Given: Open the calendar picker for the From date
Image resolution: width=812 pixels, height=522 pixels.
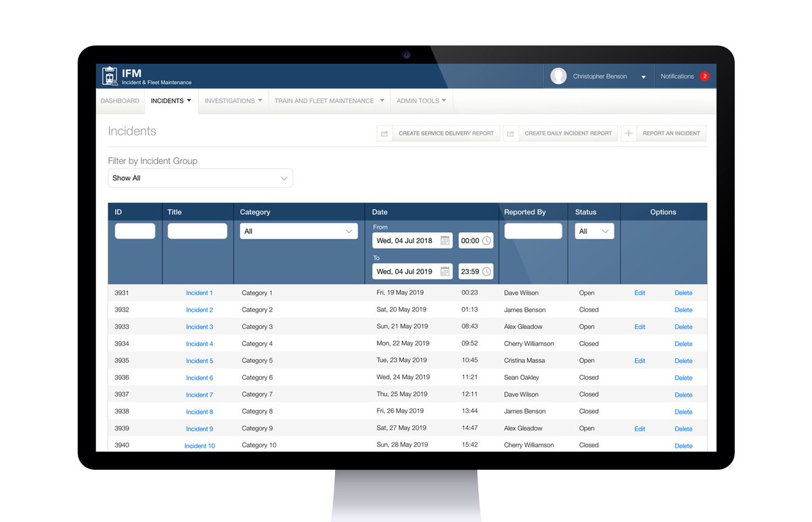Looking at the screenshot, I should (445, 240).
